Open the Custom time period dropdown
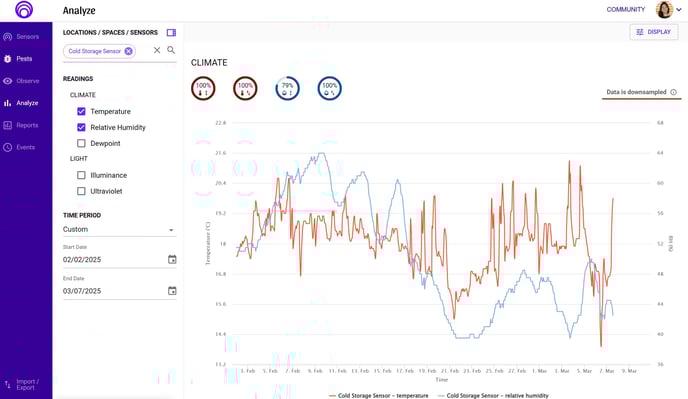 (x=119, y=230)
